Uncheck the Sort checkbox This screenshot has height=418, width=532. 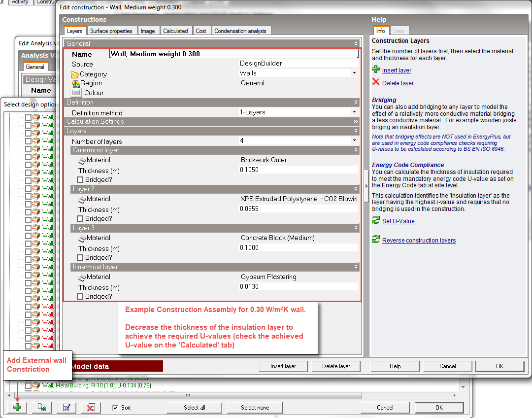[115, 408]
